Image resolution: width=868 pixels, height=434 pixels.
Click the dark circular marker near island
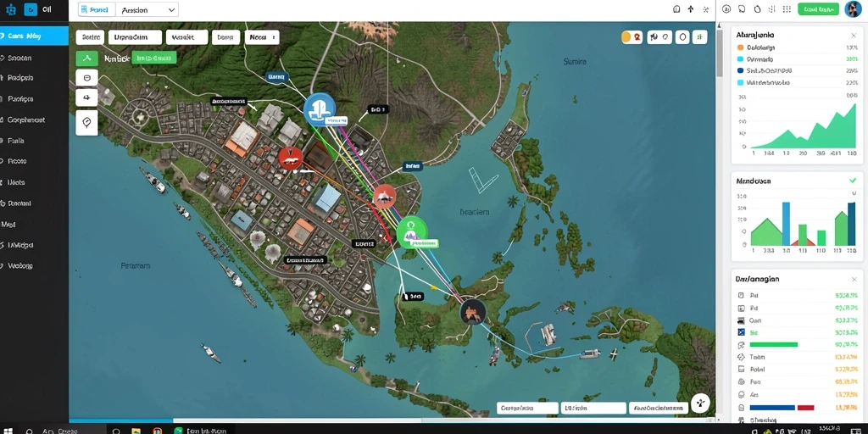coord(473,312)
